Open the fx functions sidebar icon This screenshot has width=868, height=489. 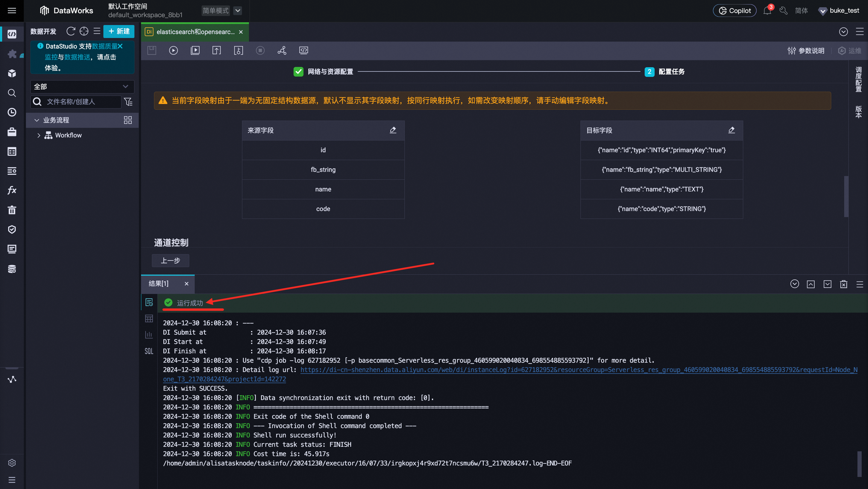click(12, 190)
